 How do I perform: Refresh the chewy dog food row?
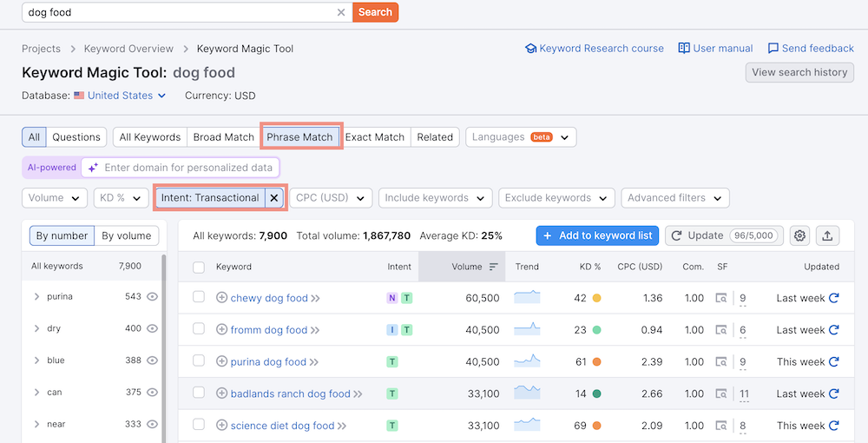834,298
